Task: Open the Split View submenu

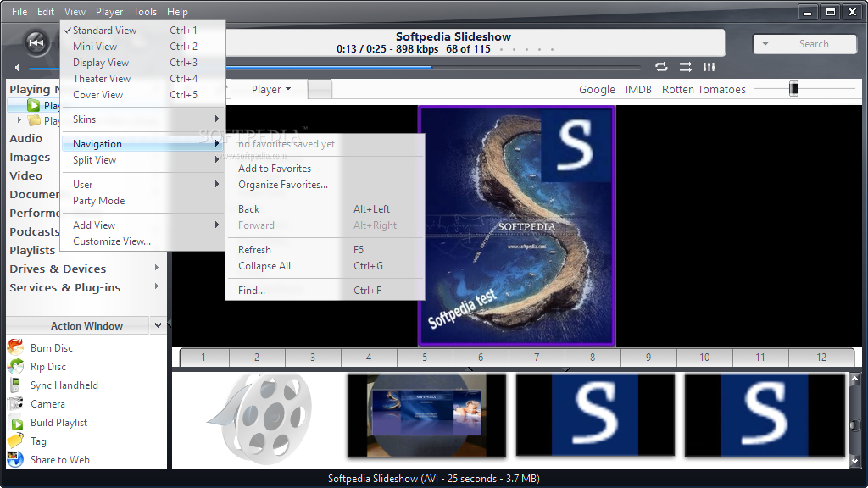Action: click(x=142, y=160)
